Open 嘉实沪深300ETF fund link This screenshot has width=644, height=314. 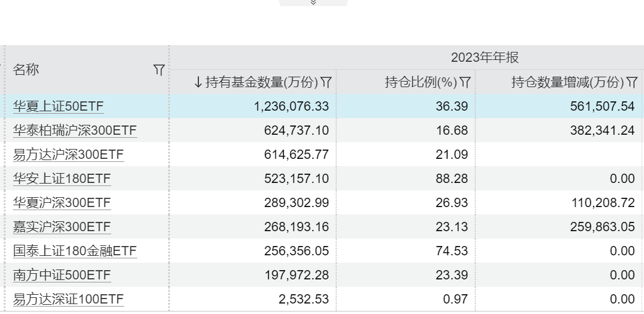tap(62, 227)
